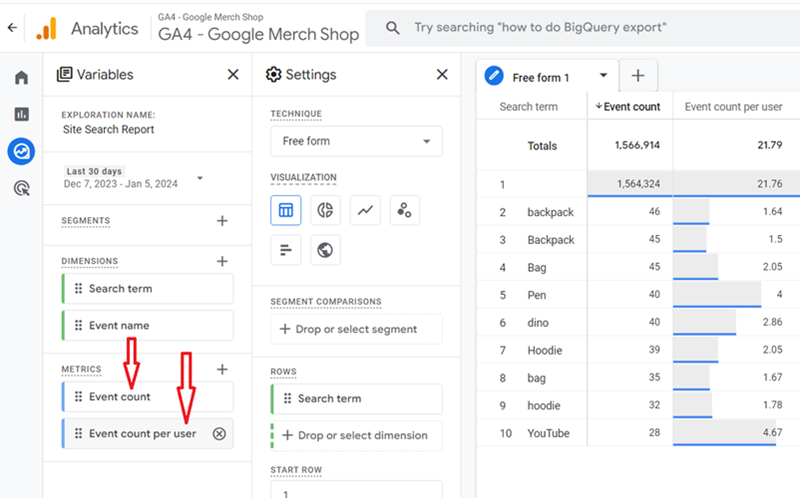Click the 'Backpack' row 3 search term
This screenshot has width=800, height=498.
pos(551,240)
